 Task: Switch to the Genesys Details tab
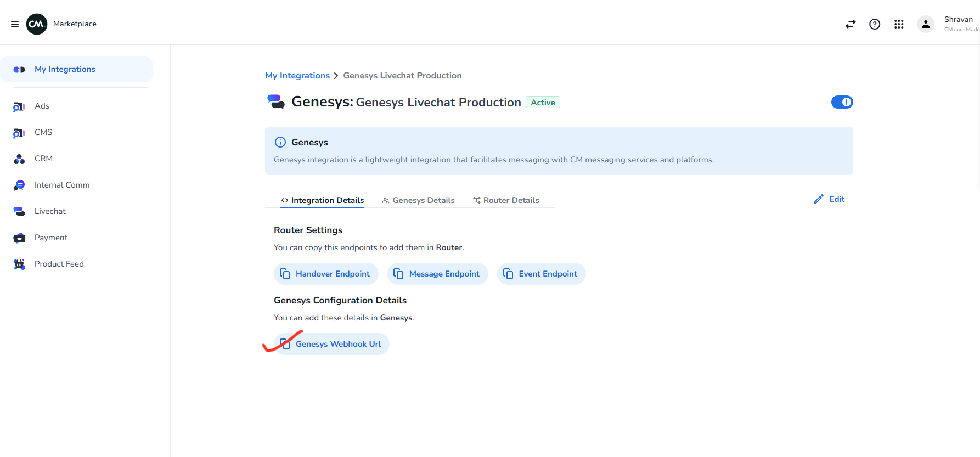(418, 200)
